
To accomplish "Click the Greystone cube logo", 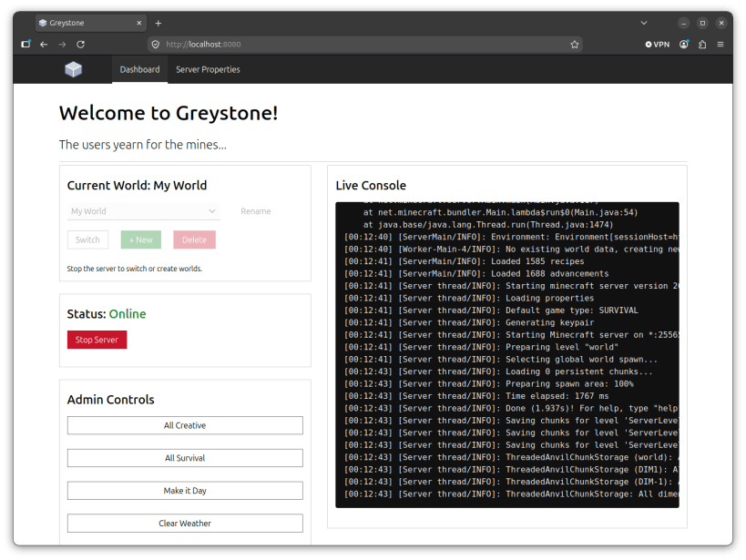I will (x=73, y=69).
